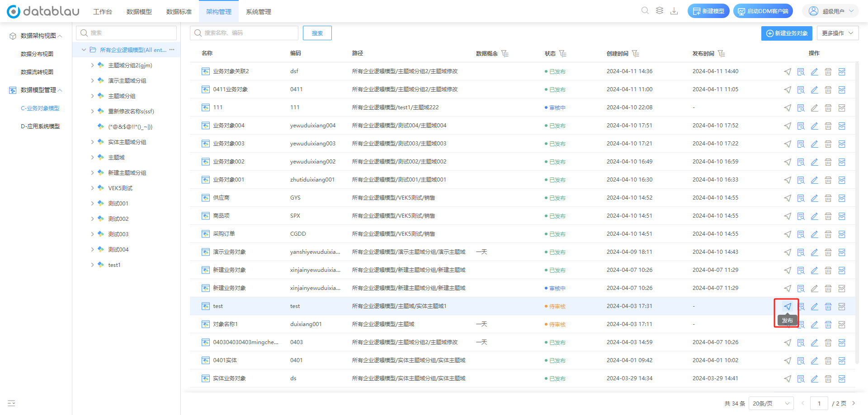The height and width of the screenshot is (415, 868).
Task: Click the 新建模型 button
Action: (x=708, y=11)
